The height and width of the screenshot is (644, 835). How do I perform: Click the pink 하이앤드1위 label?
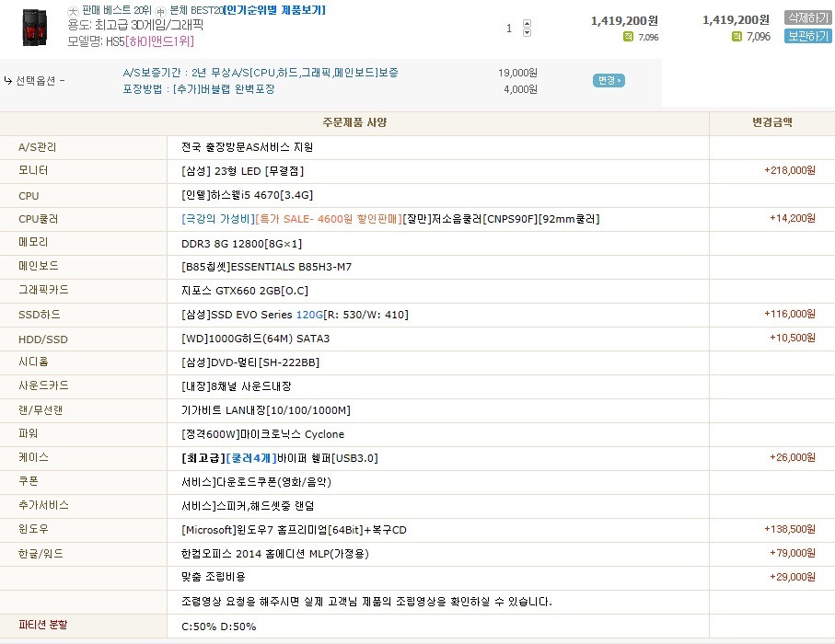[x=160, y=41]
